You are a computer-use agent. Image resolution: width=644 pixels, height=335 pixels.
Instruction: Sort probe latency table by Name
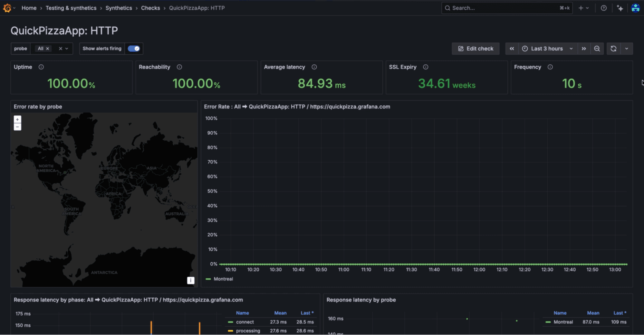560,313
